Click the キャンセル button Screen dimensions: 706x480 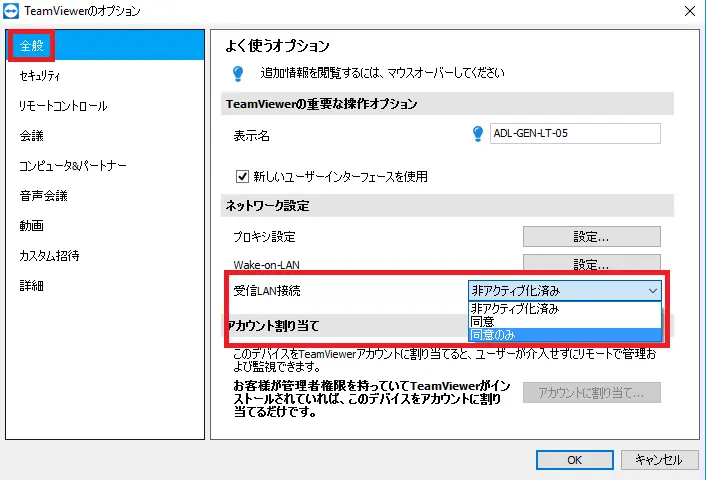click(x=660, y=460)
